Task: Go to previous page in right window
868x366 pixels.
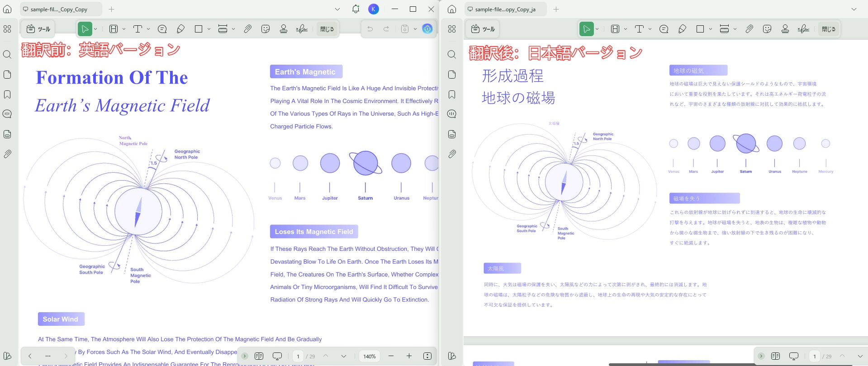Action: [x=842, y=356]
